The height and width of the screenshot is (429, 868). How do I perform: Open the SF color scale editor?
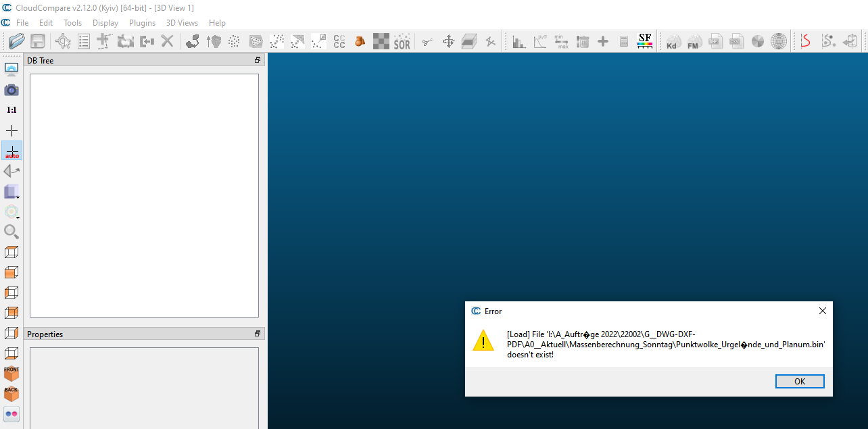pos(645,41)
